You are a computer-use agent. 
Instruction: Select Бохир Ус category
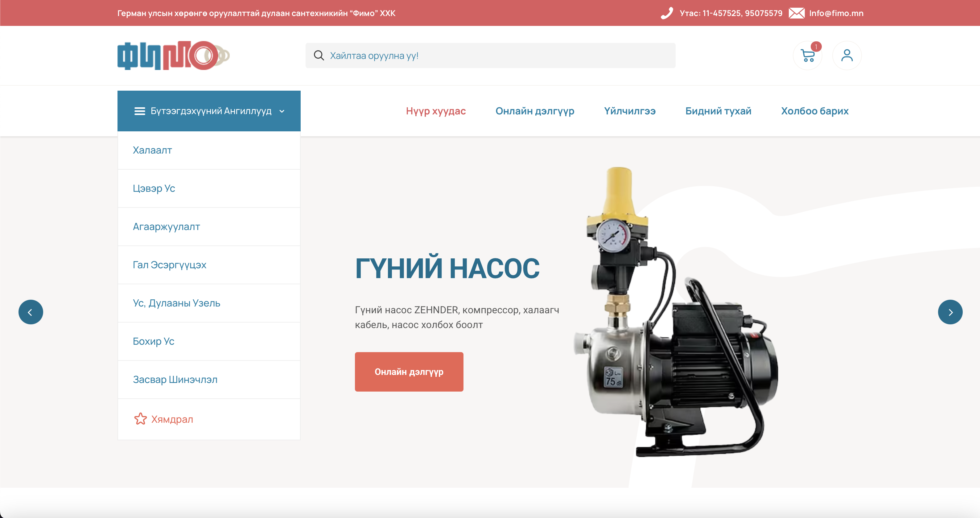coord(209,342)
